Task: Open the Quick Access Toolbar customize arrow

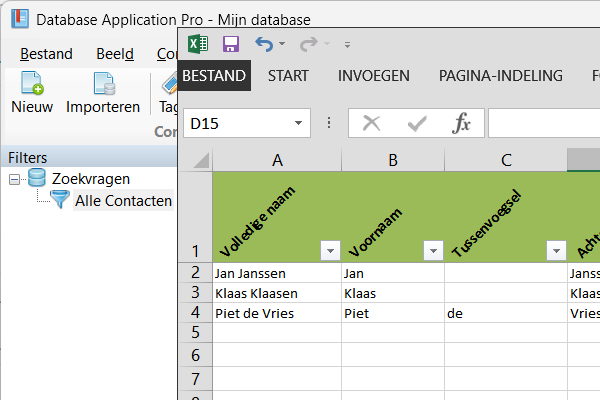Action: click(x=347, y=45)
